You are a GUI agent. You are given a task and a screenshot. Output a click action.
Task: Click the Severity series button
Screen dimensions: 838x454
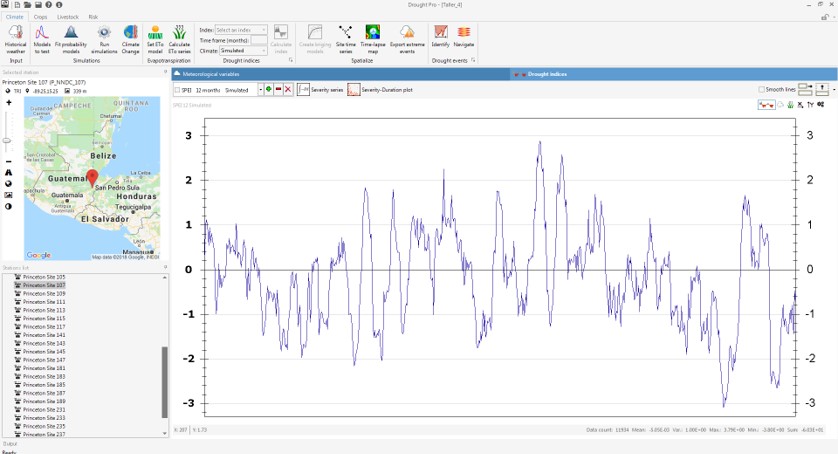point(320,90)
